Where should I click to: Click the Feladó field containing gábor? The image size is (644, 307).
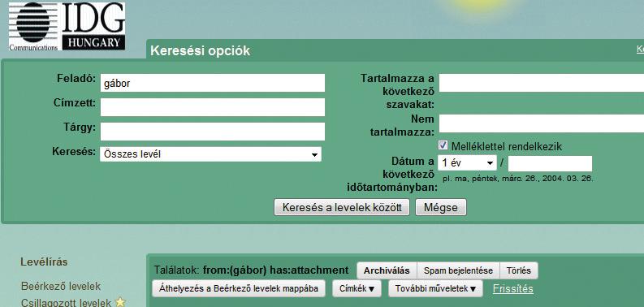[x=212, y=83]
